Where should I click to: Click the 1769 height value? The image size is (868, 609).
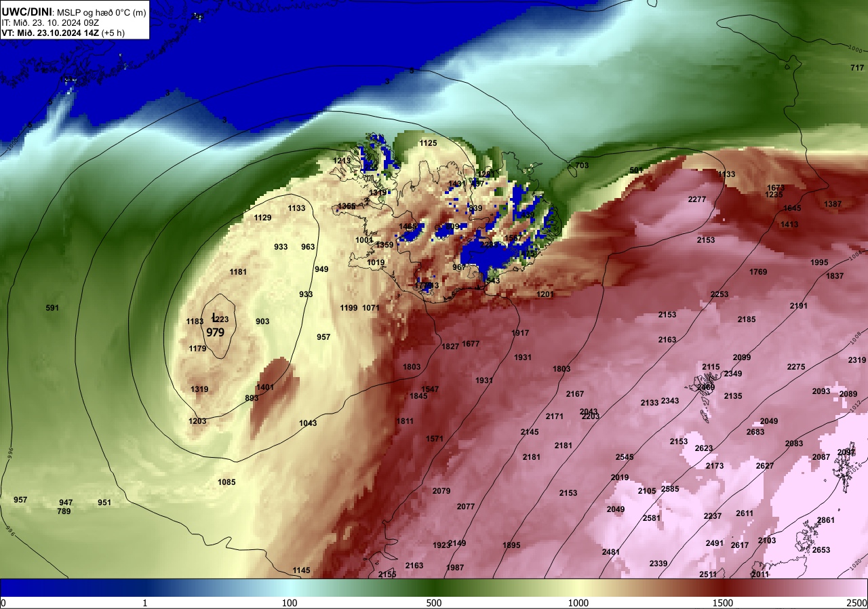[758, 272]
